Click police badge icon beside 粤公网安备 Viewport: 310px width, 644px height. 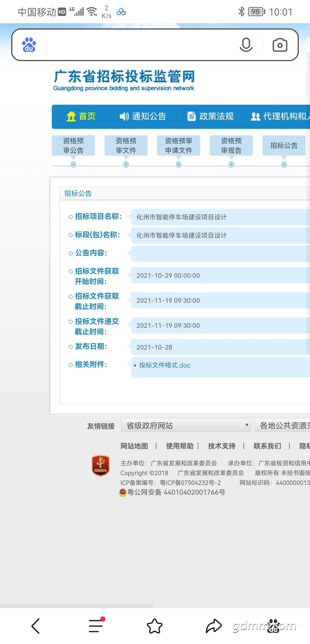[x=123, y=493]
